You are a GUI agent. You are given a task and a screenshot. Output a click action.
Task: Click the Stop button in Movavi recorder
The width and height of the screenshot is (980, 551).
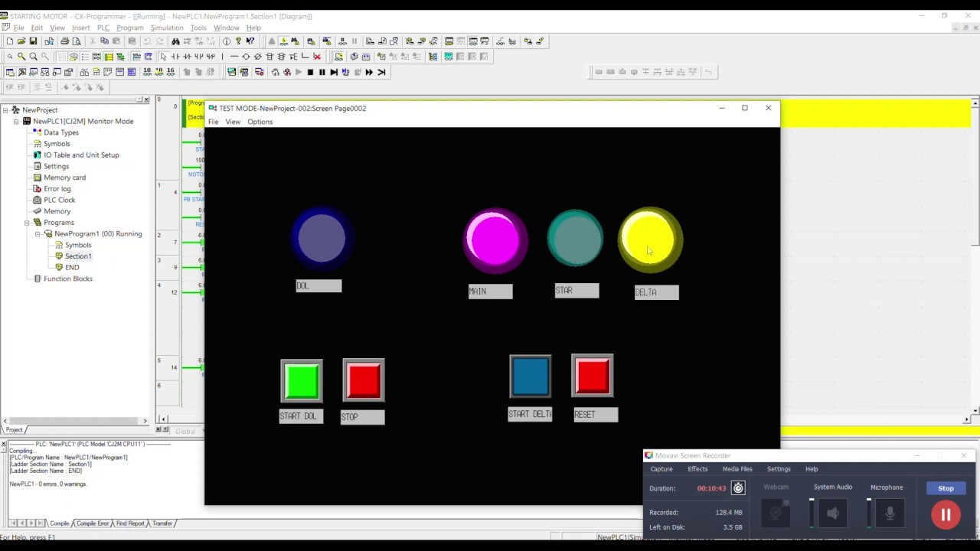pyautogui.click(x=946, y=488)
